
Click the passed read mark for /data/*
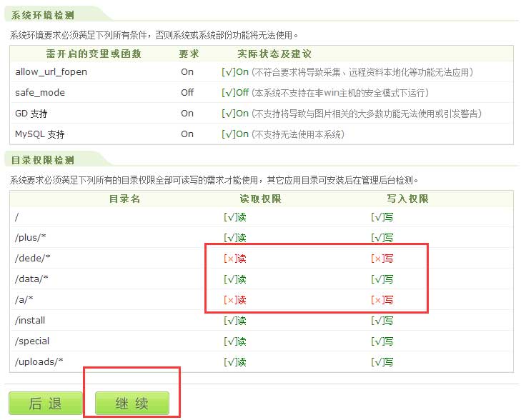235,279
